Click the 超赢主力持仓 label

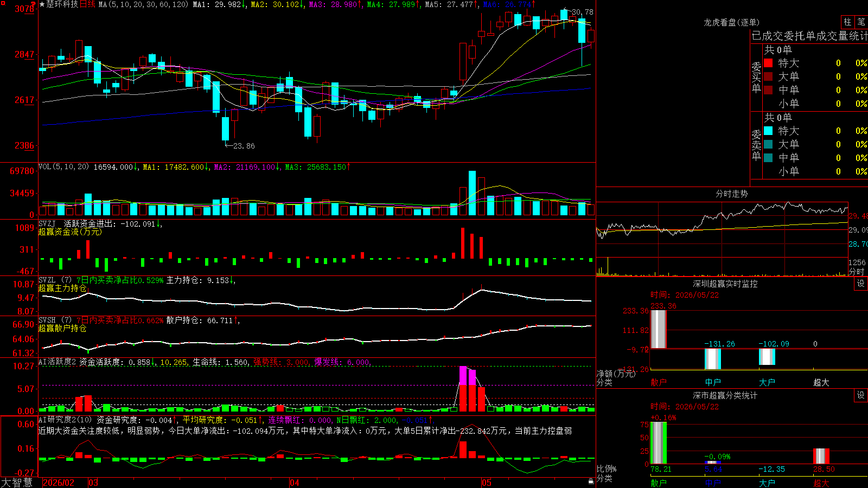point(62,288)
